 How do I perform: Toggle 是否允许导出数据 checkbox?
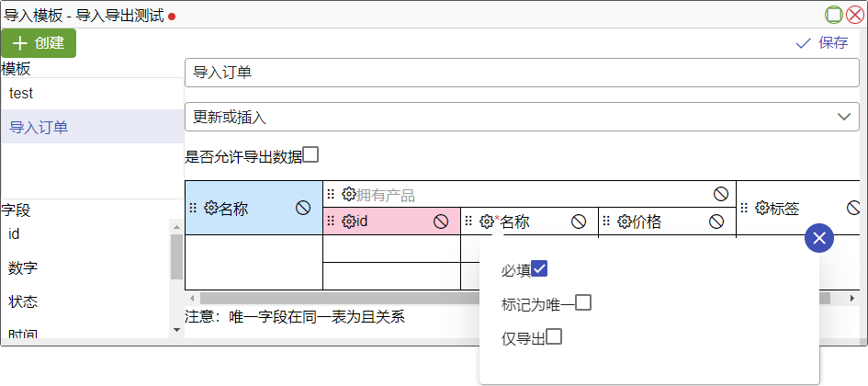click(x=310, y=154)
